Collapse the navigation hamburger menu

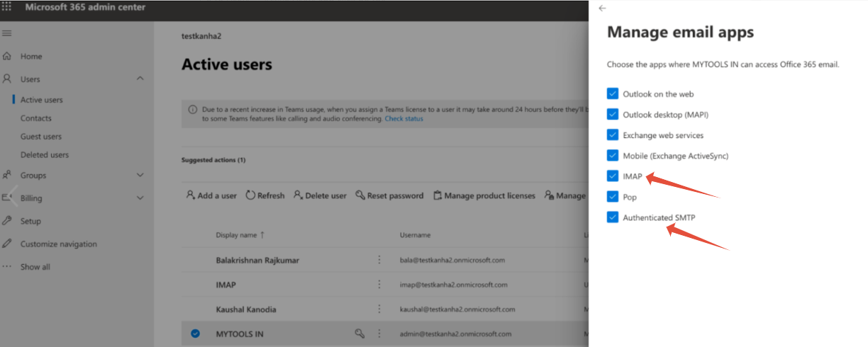[x=6, y=33]
